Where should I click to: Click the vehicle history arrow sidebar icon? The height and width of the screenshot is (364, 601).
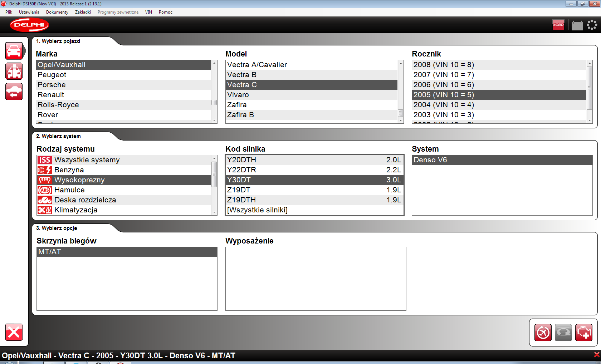point(14,92)
